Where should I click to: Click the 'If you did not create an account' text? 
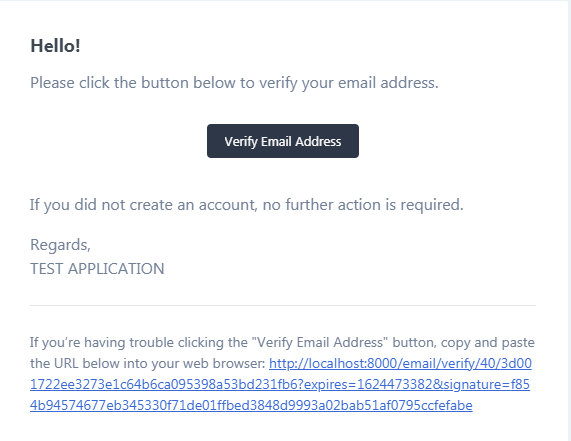tap(247, 205)
